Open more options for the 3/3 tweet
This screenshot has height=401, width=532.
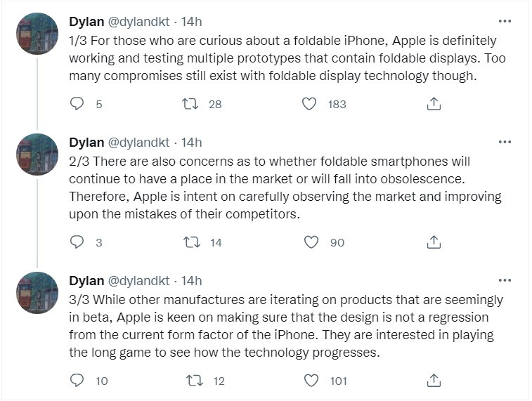pyautogui.click(x=504, y=281)
